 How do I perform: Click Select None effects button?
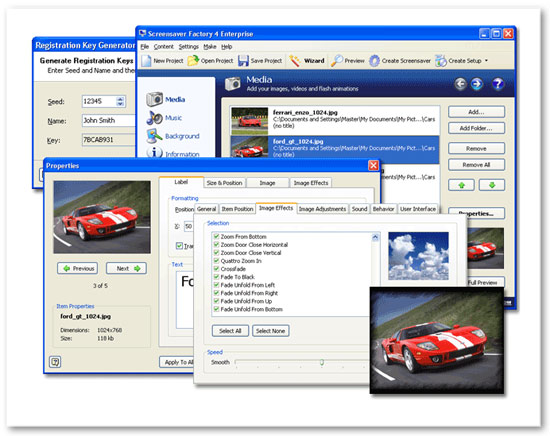click(x=270, y=331)
